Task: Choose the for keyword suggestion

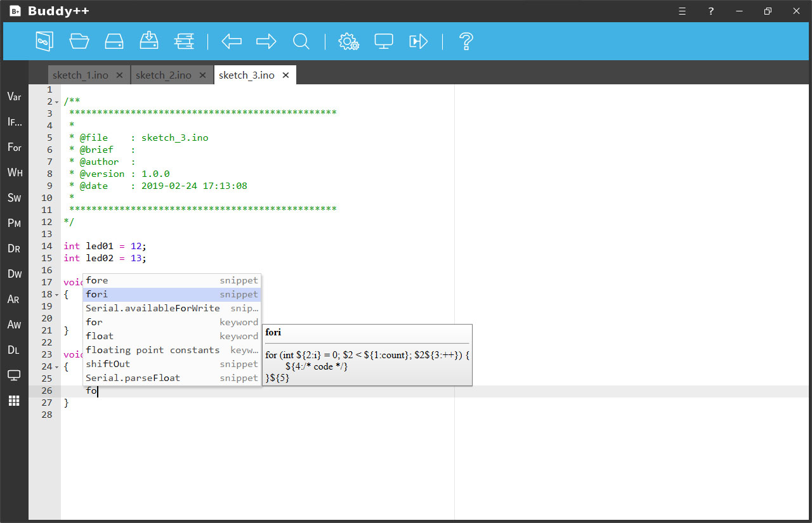Action: point(172,322)
